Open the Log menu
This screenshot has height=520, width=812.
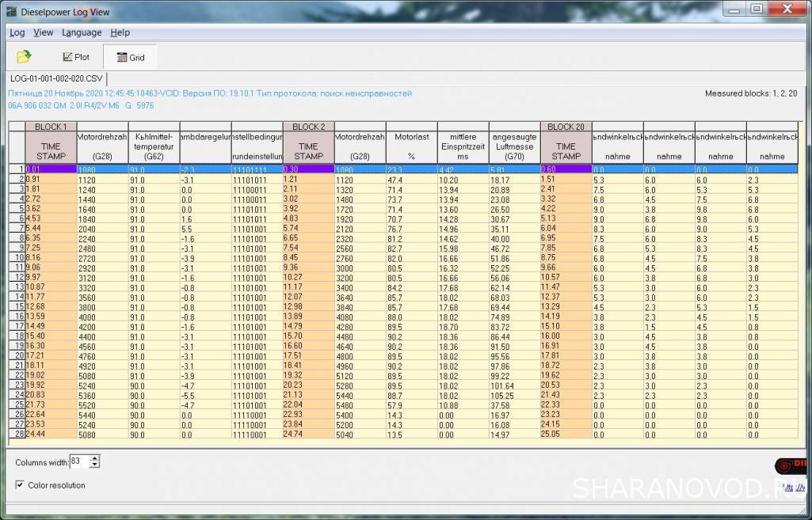pyautogui.click(x=17, y=32)
